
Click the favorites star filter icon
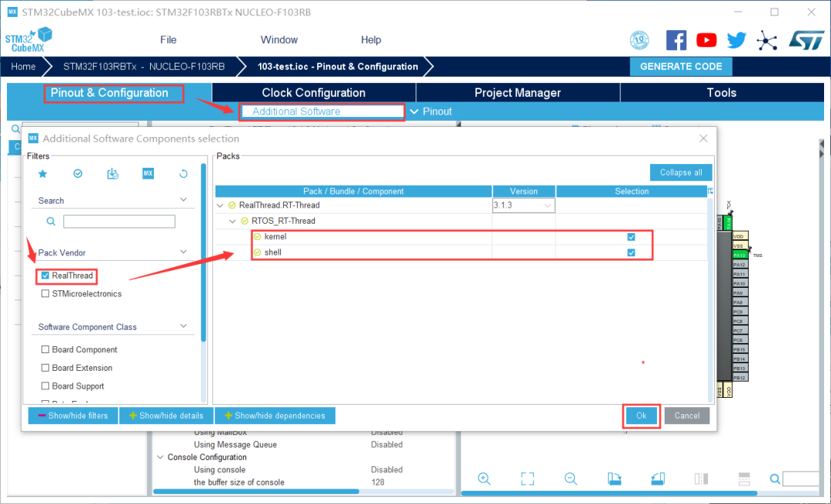[x=43, y=174]
